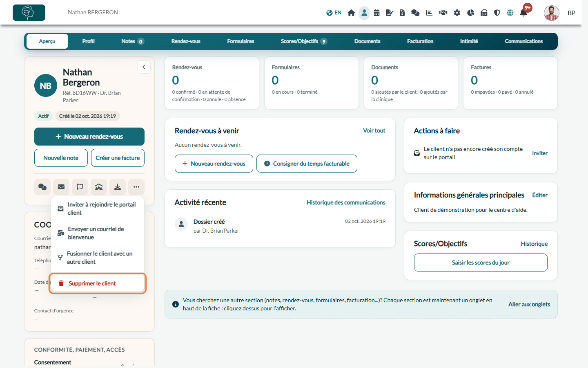Open the handshake icon in top navigation
Viewport: 588px width, 368px height.
point(443,13)
